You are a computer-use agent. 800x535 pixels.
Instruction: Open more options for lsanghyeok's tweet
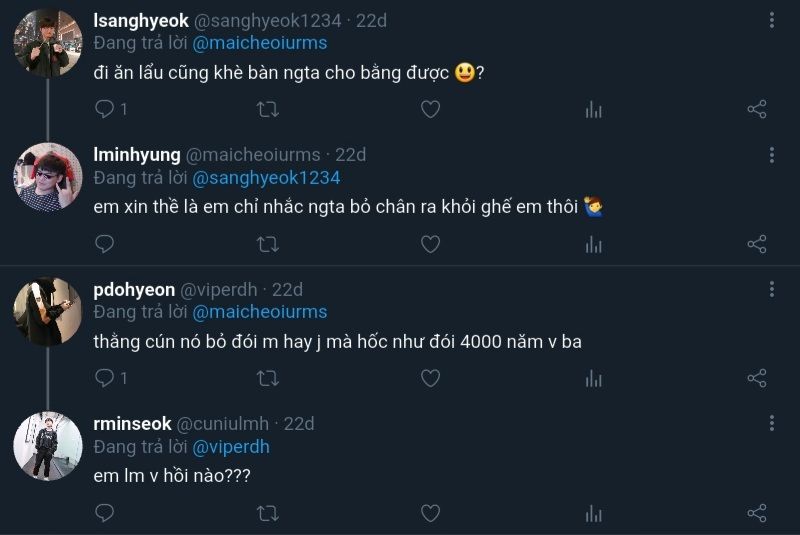(772, 20)
